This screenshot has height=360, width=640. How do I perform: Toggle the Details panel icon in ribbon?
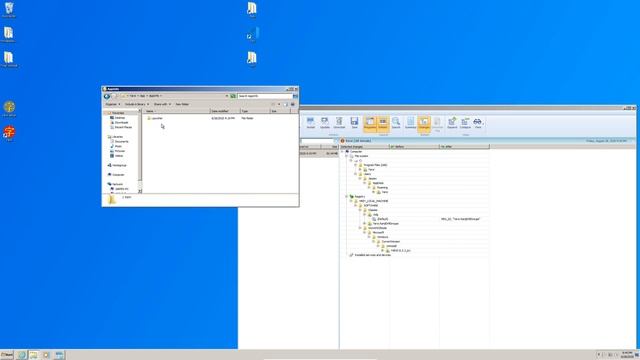pos(383,123)
